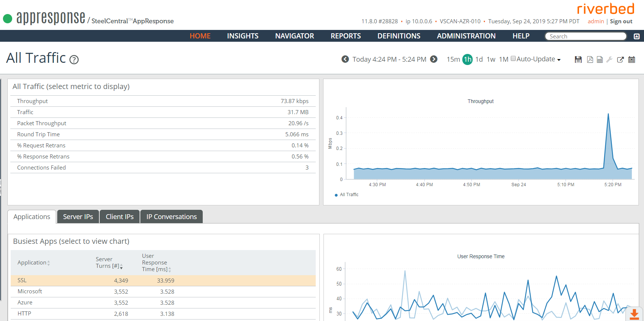This screenshot has height=321, width=644.
Task: Click the admin user link
Action: (x=596, y=21)
